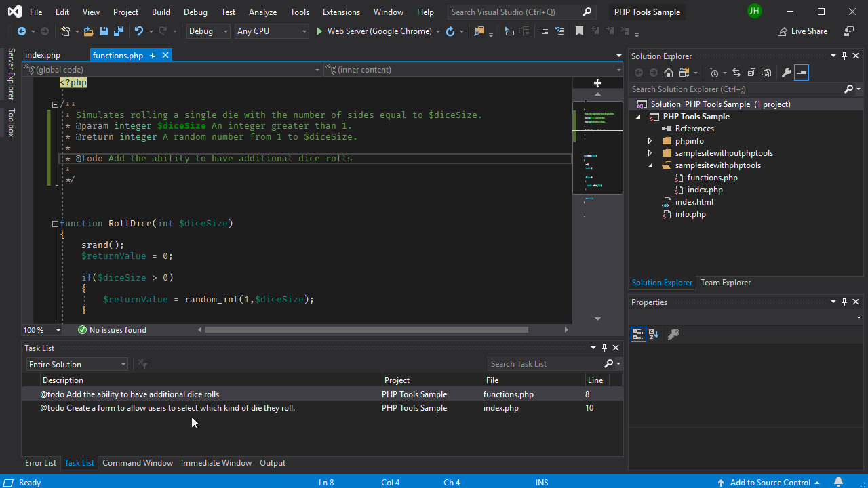Click Property Pages wrench icon in Properties panel
Image resolution: width=868 pixels, height=488 pixels.
click(x=673, y=333)
